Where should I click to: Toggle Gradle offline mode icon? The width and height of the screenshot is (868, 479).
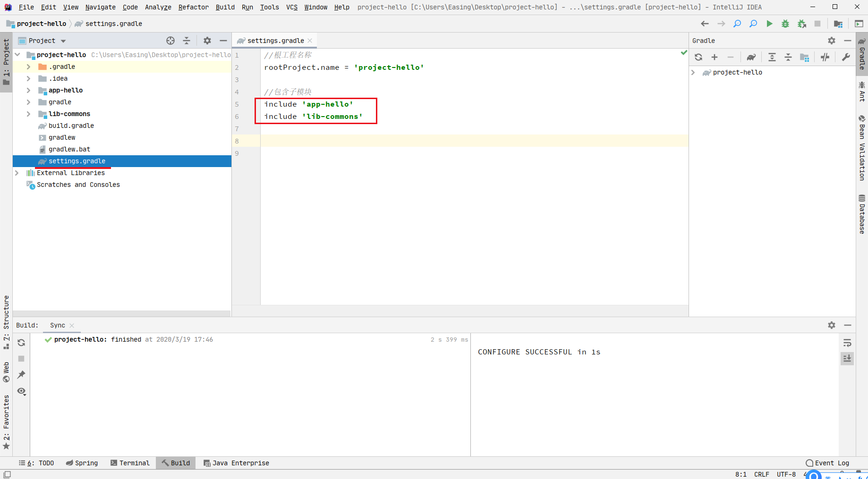825,57
